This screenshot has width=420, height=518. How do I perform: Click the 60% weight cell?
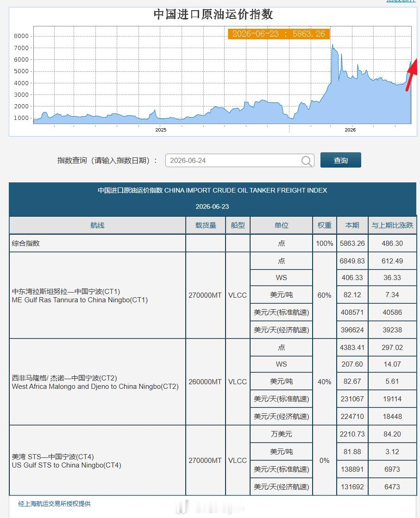pyautogui.click(x=325, y=295)
